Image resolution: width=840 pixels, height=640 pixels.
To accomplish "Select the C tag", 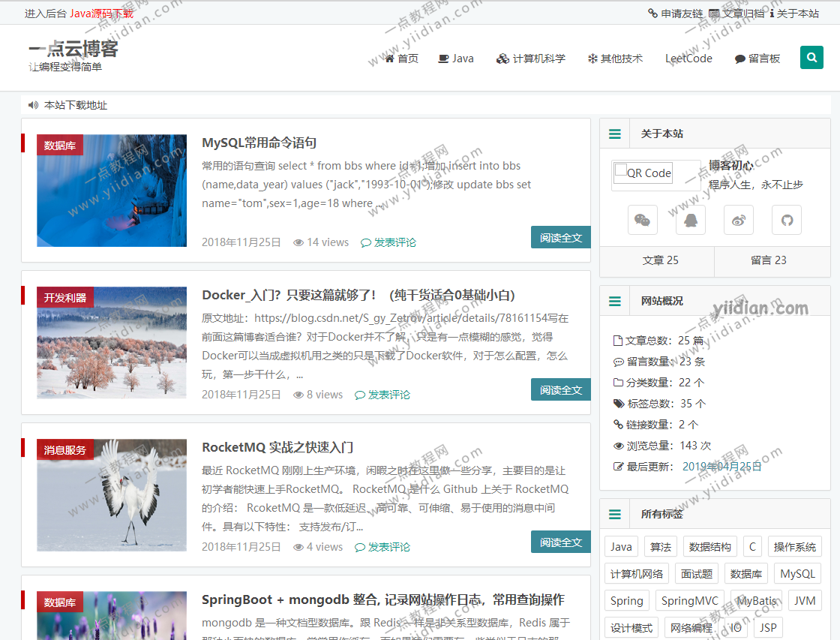I will click(752, 547).
